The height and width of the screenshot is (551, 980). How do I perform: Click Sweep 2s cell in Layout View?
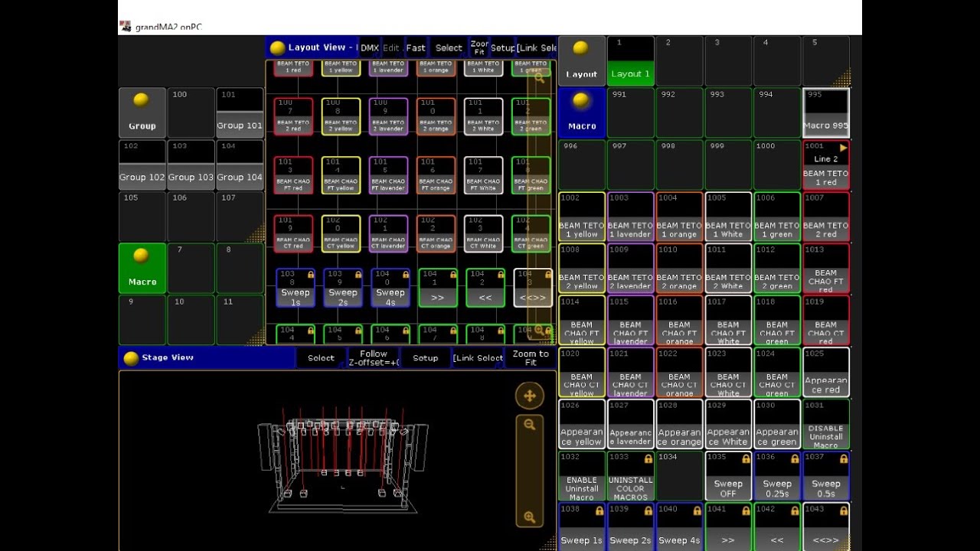pos(342,288)
